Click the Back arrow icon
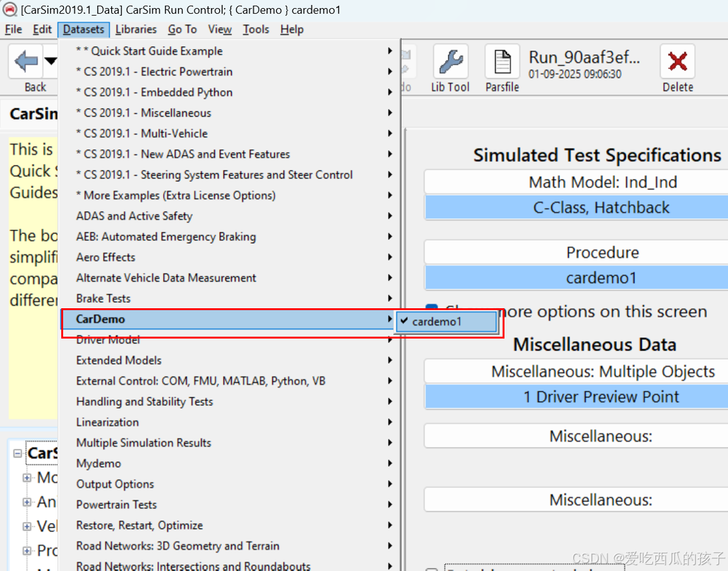This screenshot has width=728, height=571. pos(25,61)
